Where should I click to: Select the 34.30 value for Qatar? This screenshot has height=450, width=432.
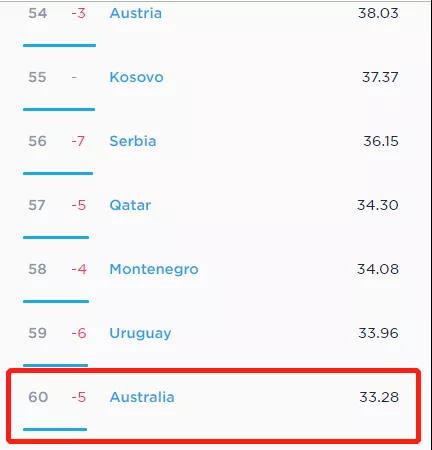378,205
